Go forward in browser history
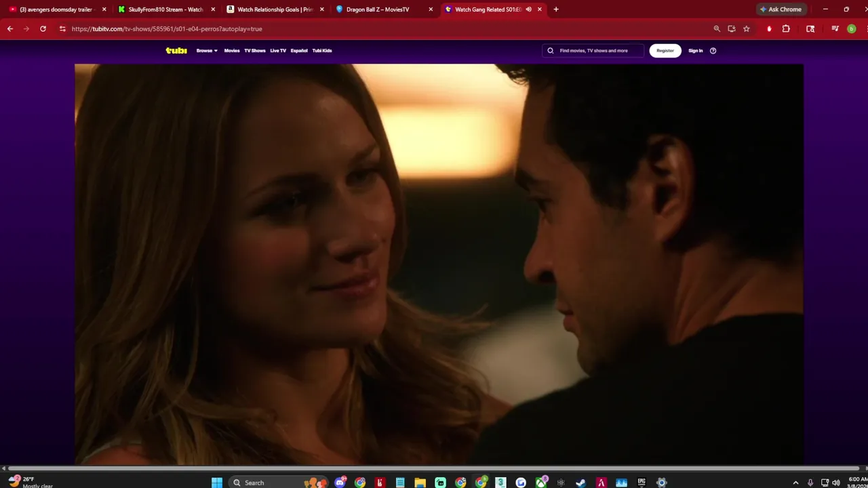Screen dimensions: 868x488 click(x=26, y=28)
